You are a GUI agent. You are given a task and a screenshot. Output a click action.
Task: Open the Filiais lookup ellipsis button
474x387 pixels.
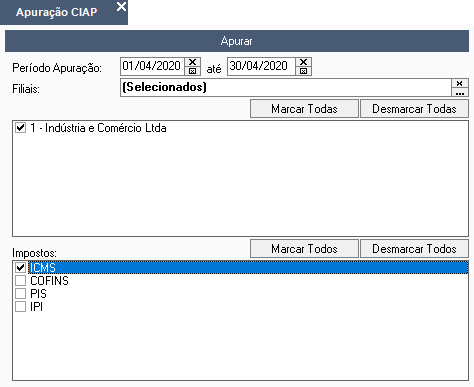[x=460, y=92]
